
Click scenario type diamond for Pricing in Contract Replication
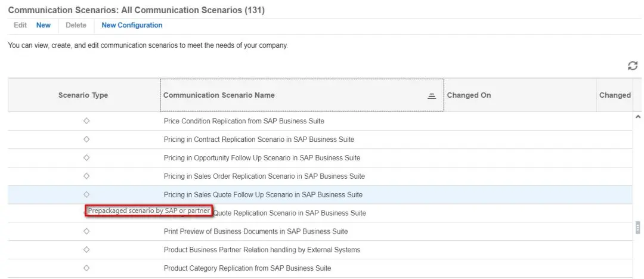pos(86,139)
